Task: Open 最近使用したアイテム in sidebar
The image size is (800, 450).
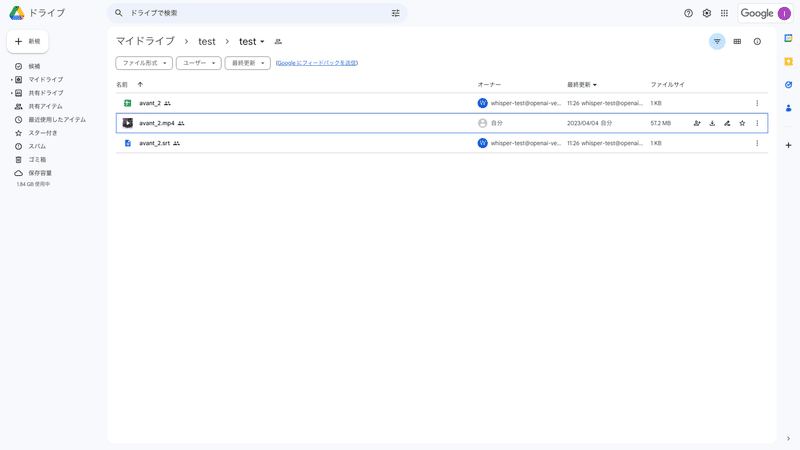Action: click(x=57, y=120)
